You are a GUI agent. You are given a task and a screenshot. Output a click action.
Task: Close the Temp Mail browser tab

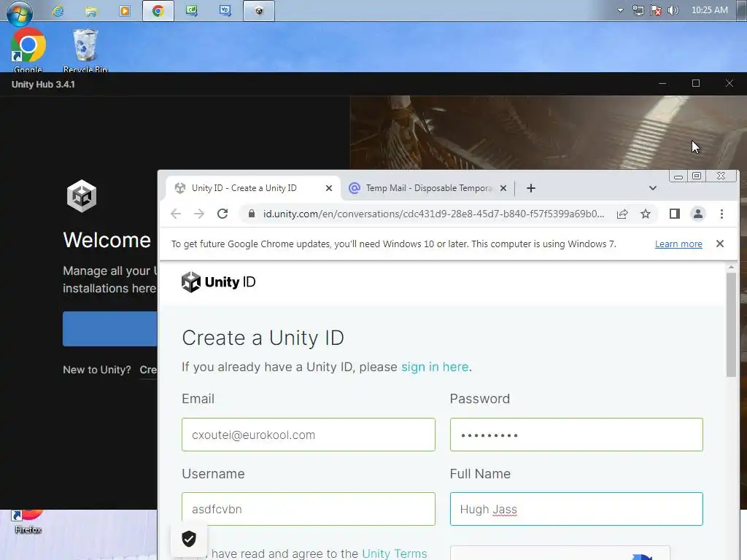coord(503,188)
